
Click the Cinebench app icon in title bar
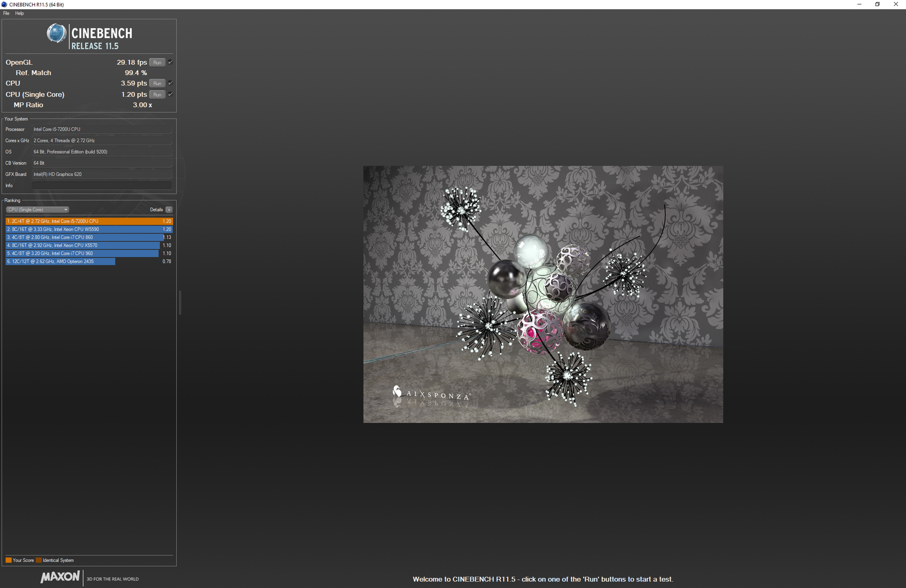(x=4, y=4)
